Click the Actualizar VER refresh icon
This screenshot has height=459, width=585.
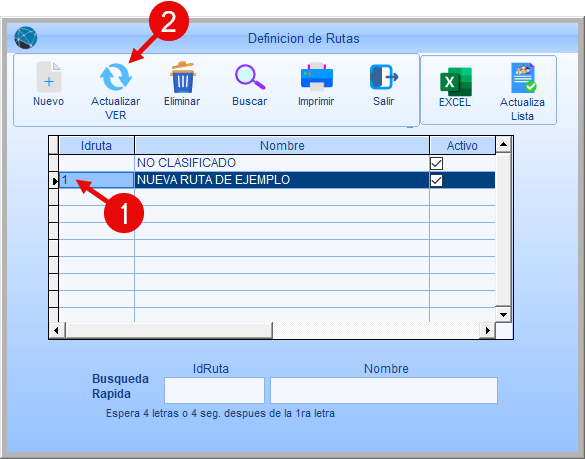point(116,77)
